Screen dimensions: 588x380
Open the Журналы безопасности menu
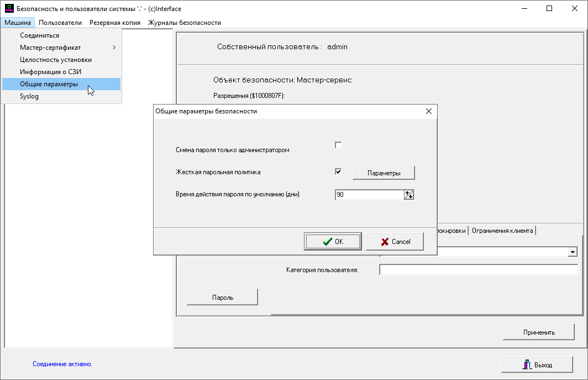point(184,23)
